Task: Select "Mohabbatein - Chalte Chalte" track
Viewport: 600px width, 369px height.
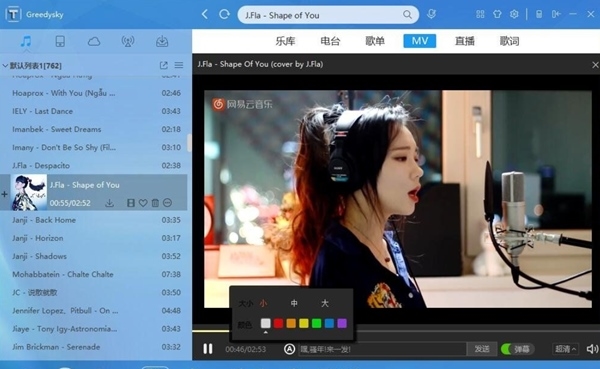Action: 94,274
